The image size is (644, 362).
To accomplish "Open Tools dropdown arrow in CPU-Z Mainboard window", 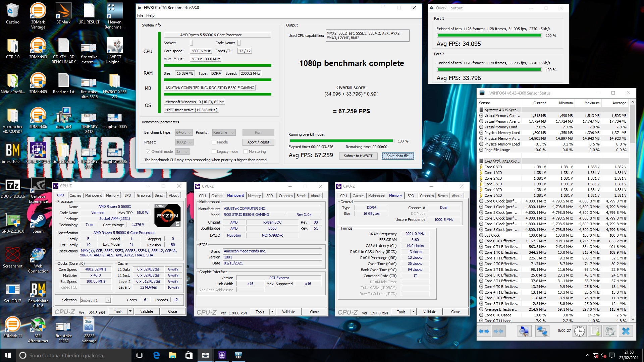I will [272, 312].
